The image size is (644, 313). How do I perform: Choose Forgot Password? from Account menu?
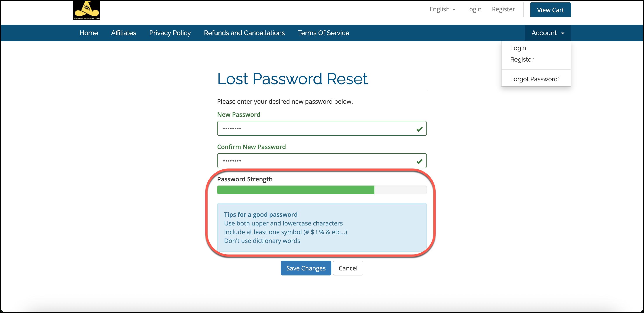(535, 79)
